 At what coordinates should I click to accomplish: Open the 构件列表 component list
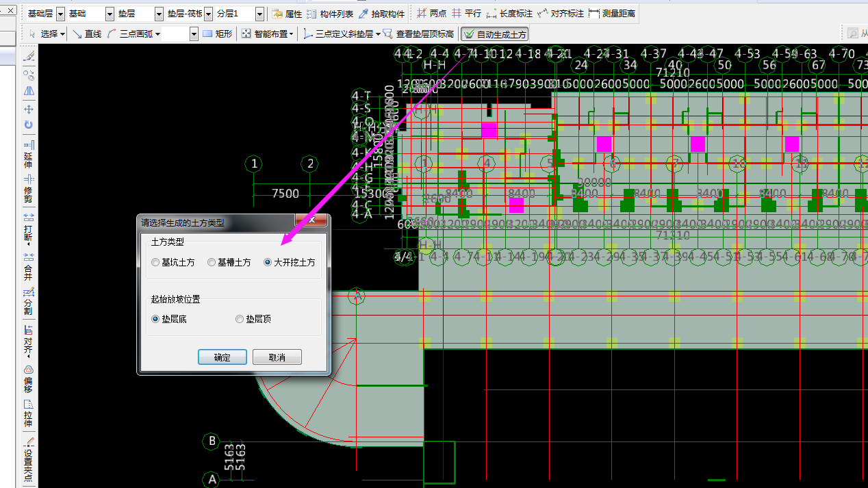click(x=330, y=14)
